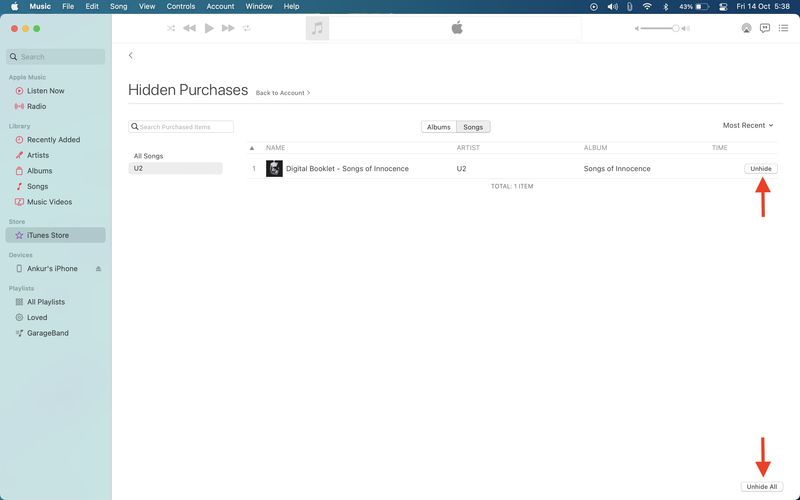
Task: Click the Unhide All button
Action: click(762, 486)
